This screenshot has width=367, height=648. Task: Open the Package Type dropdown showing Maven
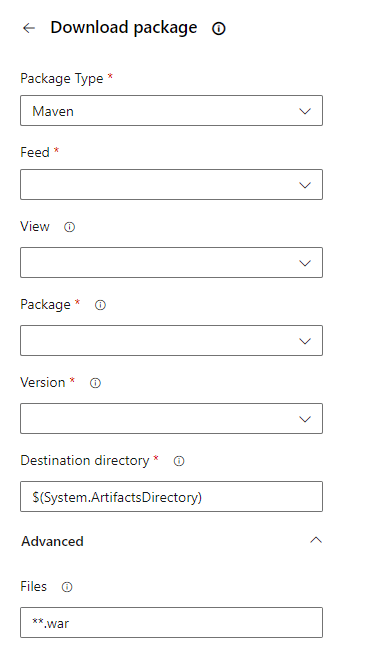(x=172, y=111)
